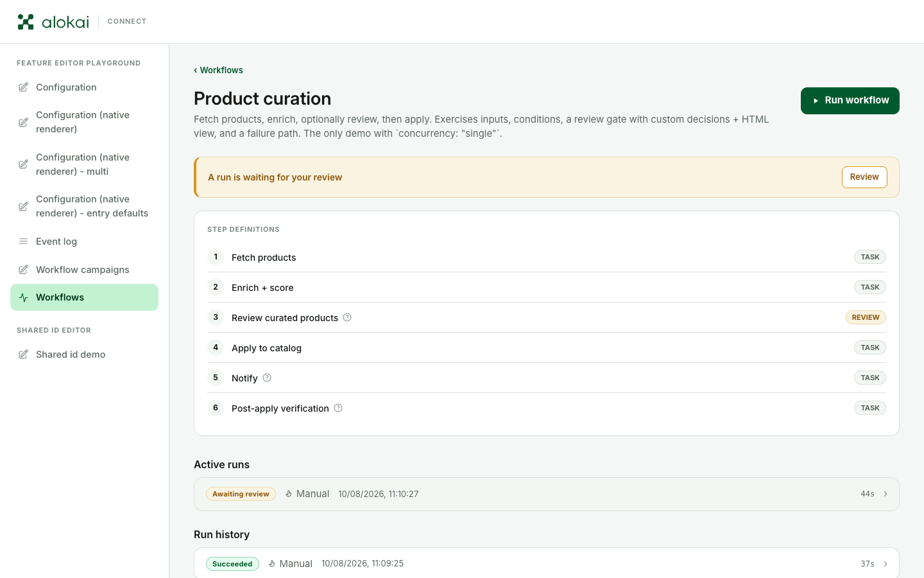Click the Awaiting review status badge

point(241,494)
